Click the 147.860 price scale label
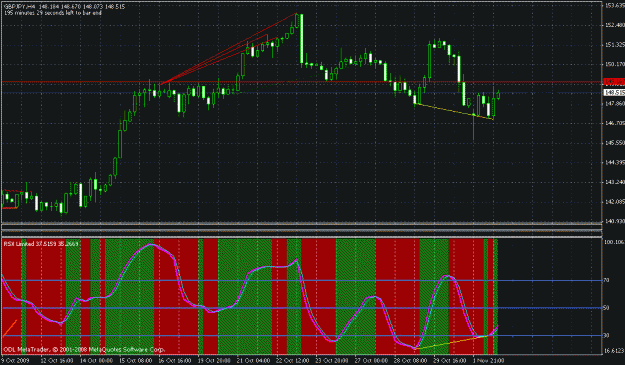 tap(615, 104)
